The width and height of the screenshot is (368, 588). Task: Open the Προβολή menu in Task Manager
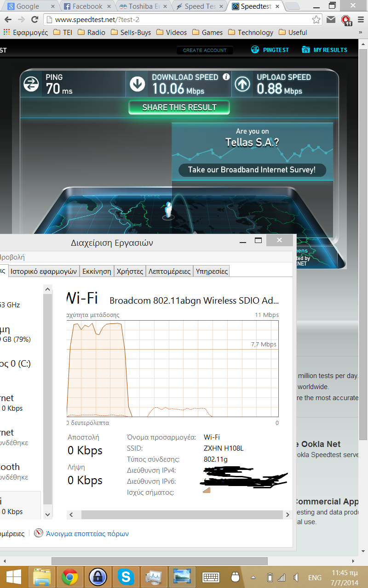tap(12, 257)
